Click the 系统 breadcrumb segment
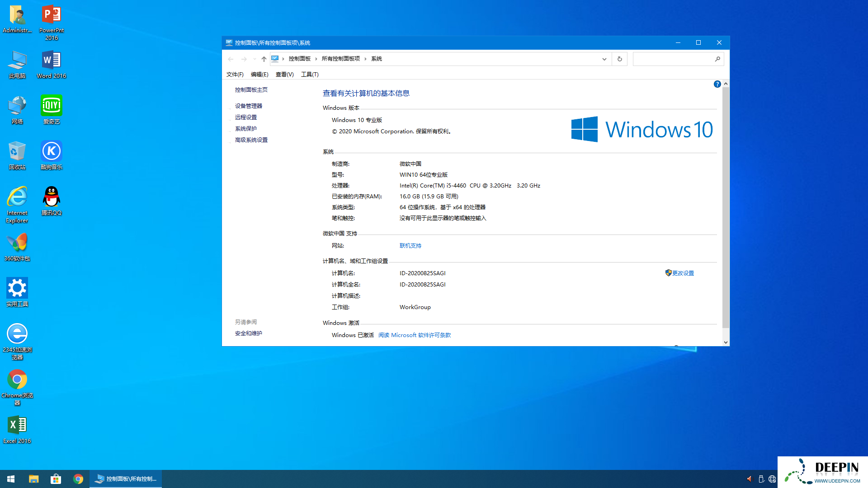Image resolution: width=868 pixels, height=488 pixels. 377,59
